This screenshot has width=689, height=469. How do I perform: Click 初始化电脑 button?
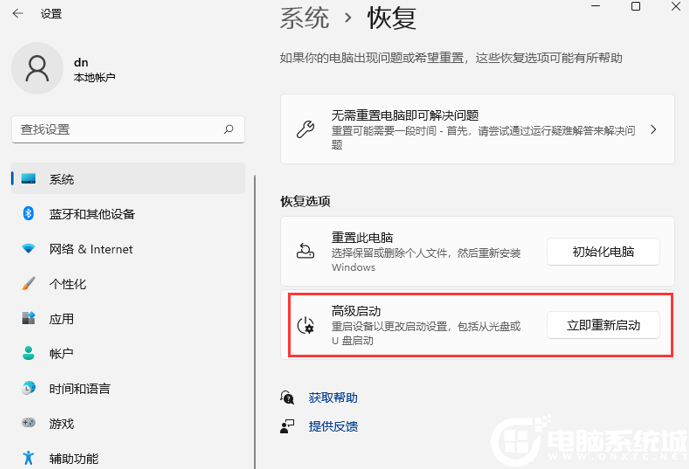[x=603, y=252]
